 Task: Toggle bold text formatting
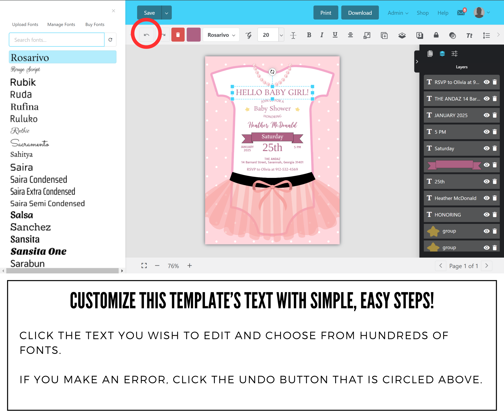309,35
